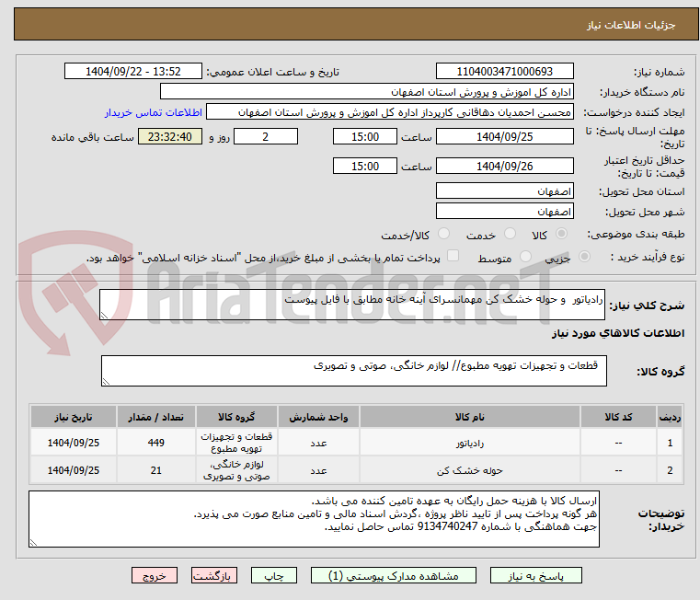The height and width of the screenshot is (600, 700).
Task: Click the جزئیات اطلاعات نیاز header title
Action: coord(631,25)
